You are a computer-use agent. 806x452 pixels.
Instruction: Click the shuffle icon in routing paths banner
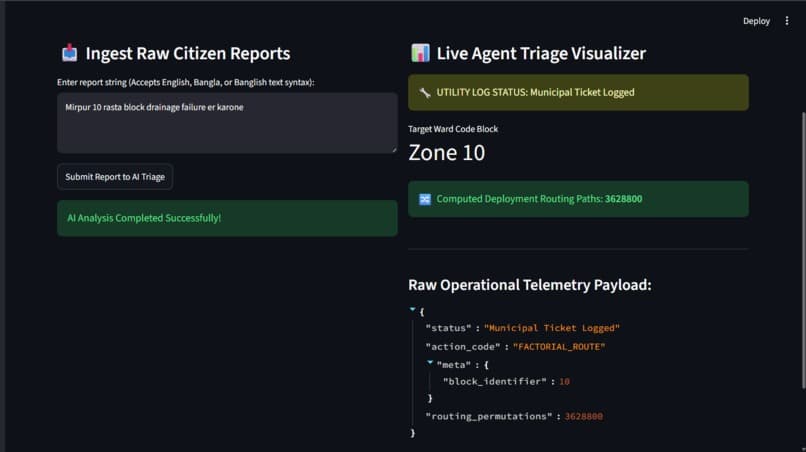pyautogui.click(x=425, y=199)
